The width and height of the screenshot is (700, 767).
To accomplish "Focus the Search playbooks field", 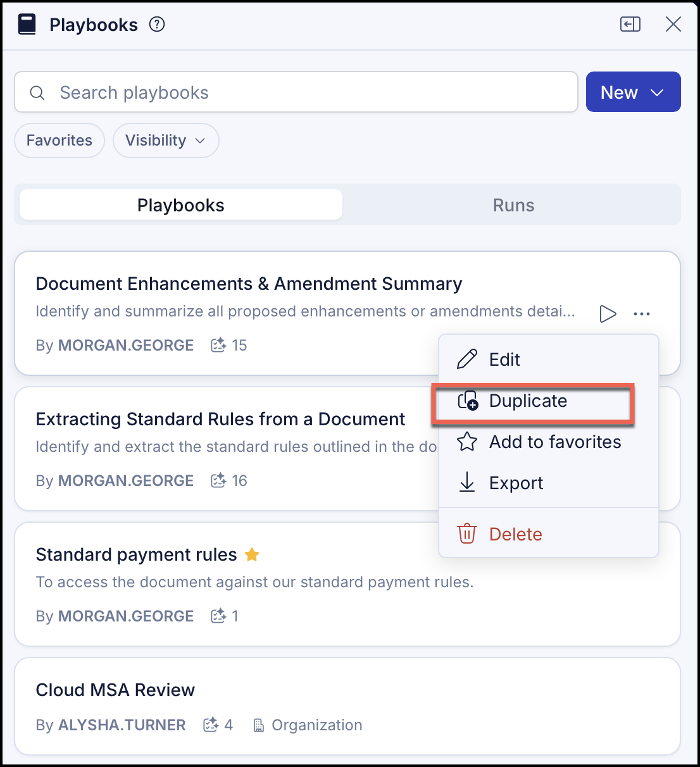I will coord(296,92).
